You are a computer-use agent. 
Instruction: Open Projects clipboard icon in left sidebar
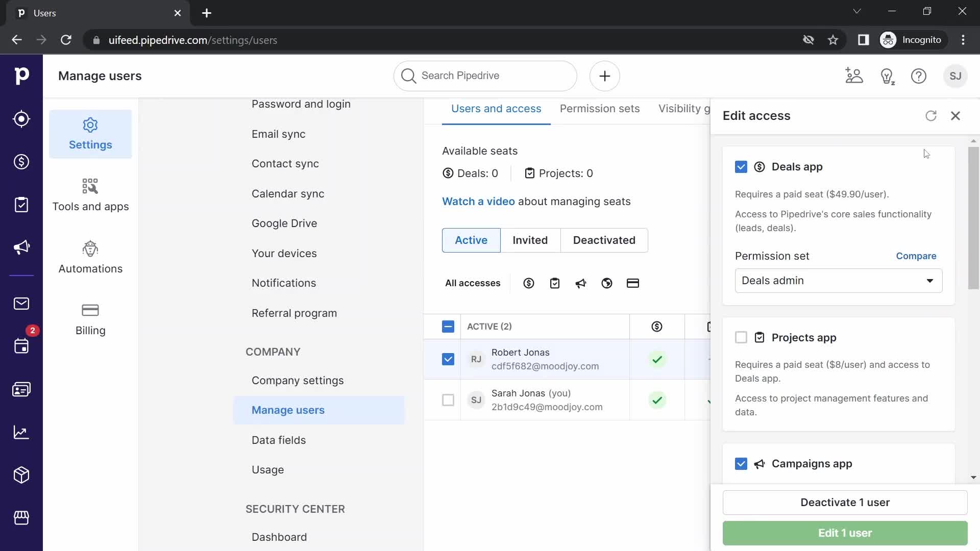click(x=21, y=205)
